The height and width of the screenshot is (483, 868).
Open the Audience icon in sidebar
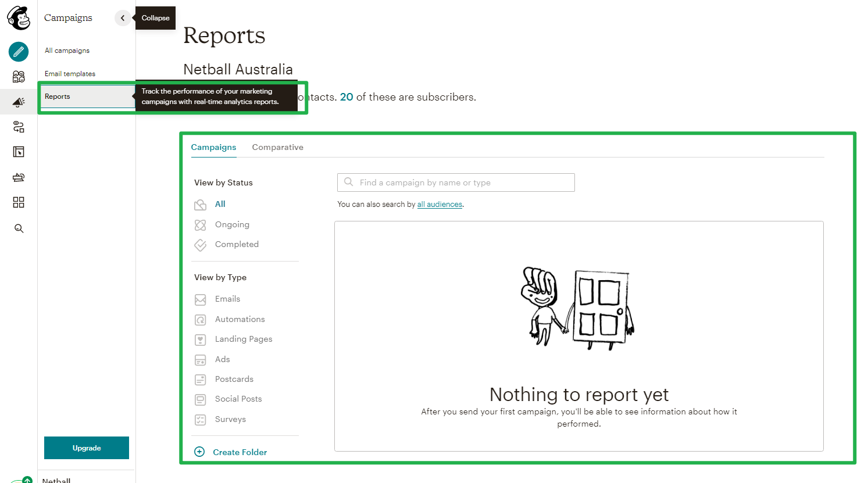(x=19, y=77)
